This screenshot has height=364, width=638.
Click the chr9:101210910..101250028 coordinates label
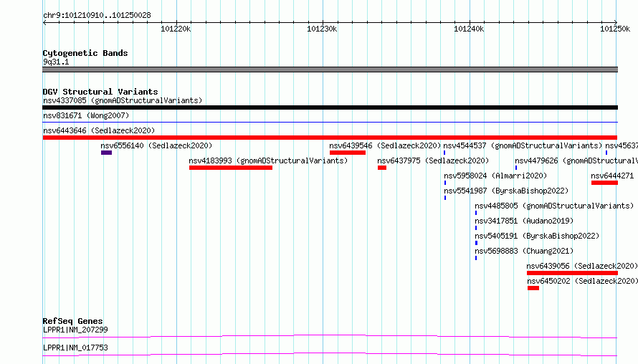97,16
